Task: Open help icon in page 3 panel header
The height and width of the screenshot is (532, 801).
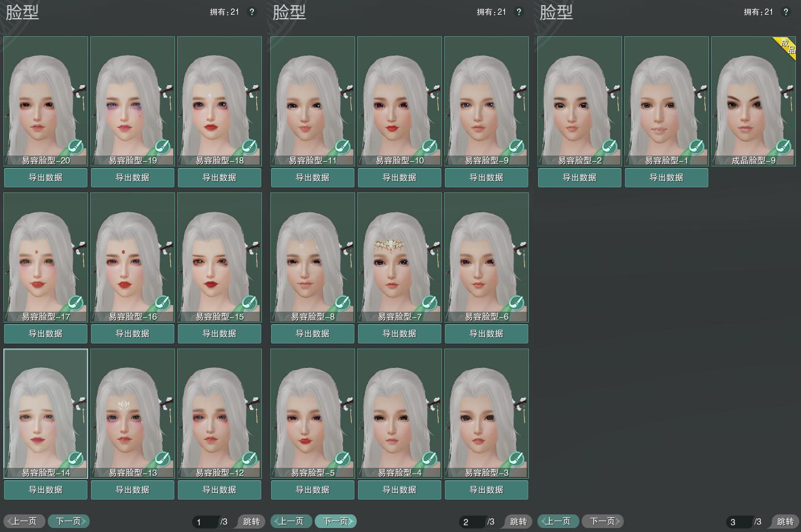Action: click(x=786, y=12)
